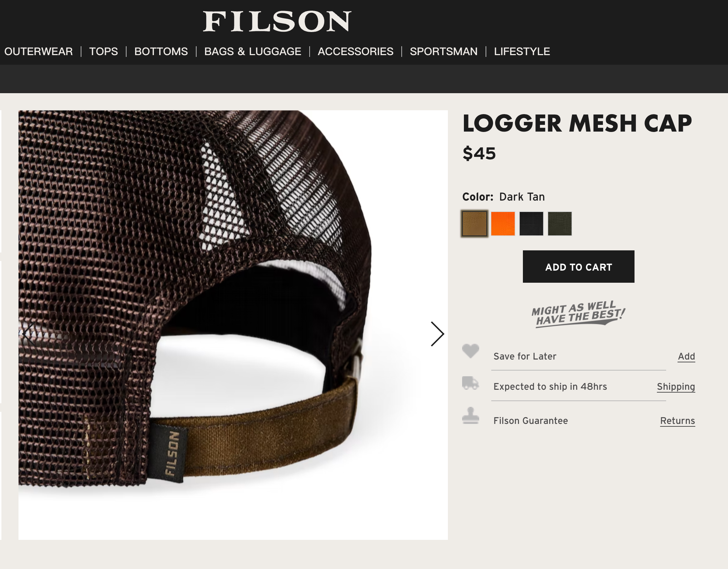Click the shipping truck icon
728x569 pixels.
click(x=471, y=383)
